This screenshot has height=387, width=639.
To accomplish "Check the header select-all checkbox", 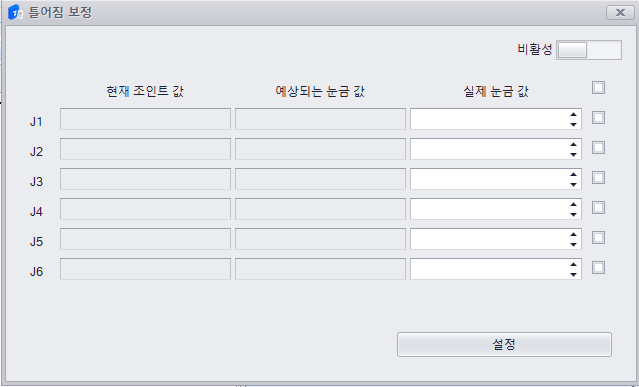I will [x=598, y=88].
